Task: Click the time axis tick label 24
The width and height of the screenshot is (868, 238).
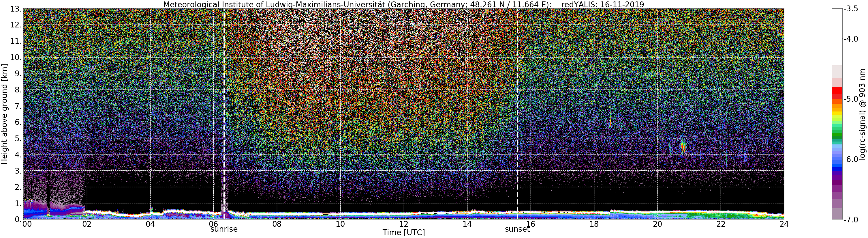Action: coord(784,224)
